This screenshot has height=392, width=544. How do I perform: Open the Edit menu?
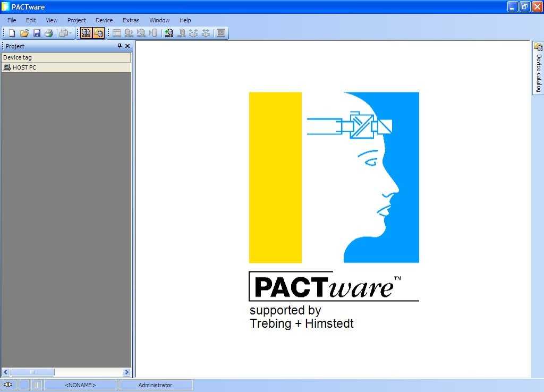(x=31, y=20)
